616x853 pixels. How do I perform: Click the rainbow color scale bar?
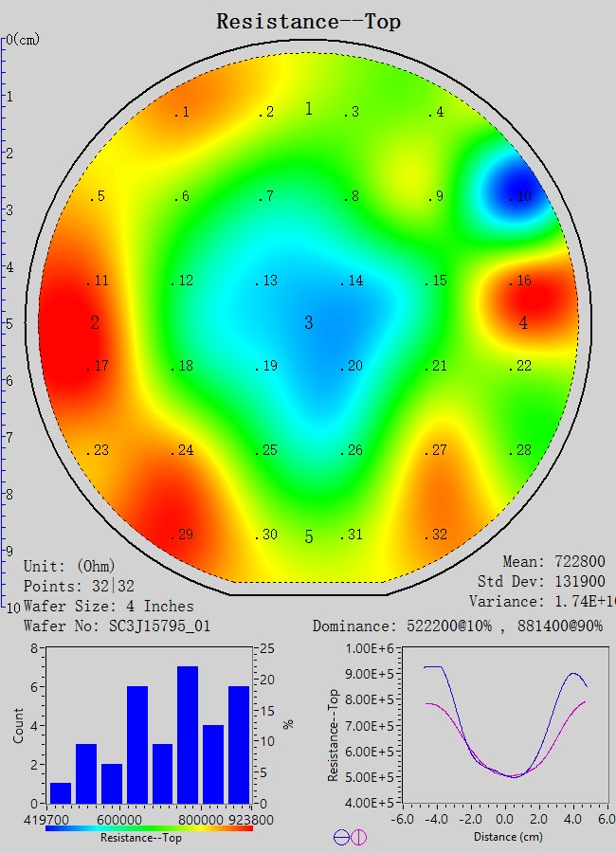(x=149, y=827)
